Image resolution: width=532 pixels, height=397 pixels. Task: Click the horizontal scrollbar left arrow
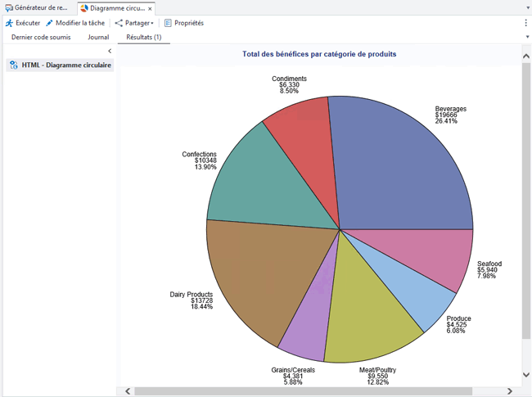pyautogui.click(x=128, y=391)
